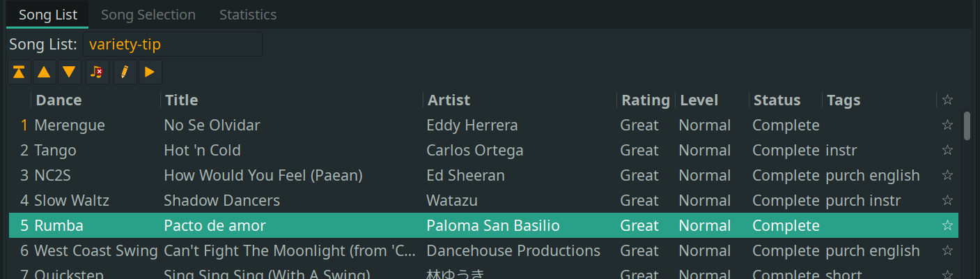The width and height of the screenshot is (980, 279).
Task: Switch to the Song Selection tab
Action: (148, 15)
